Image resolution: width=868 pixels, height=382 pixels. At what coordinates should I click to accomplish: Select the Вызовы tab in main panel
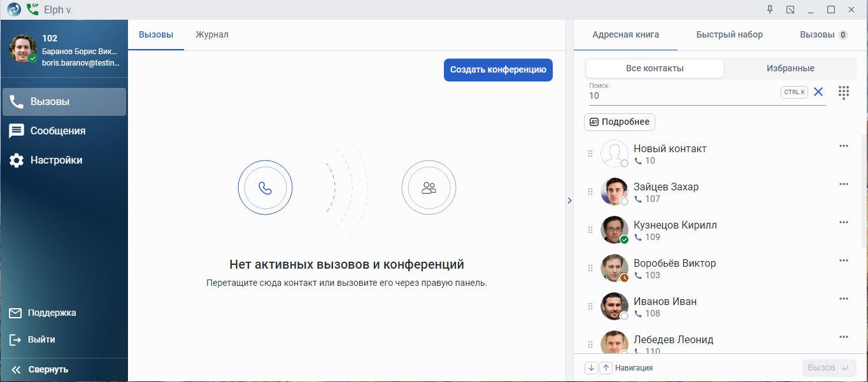point(156,35)
